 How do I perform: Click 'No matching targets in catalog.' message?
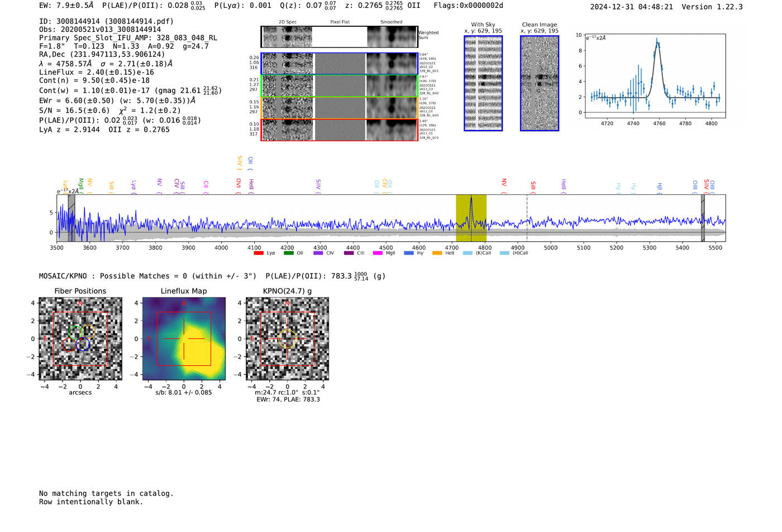(x=106, y=493)
